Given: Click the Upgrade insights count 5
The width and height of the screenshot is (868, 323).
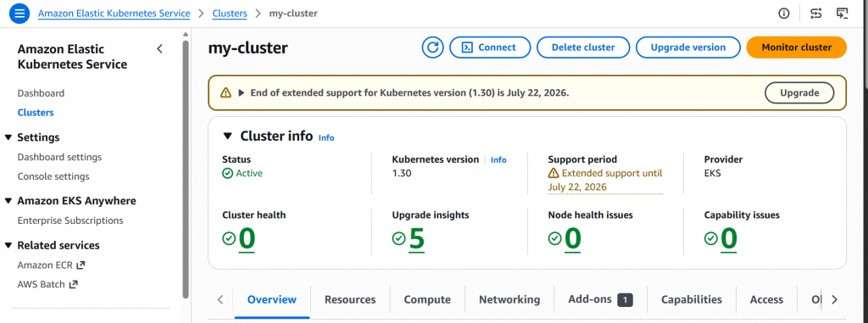Looking at the screenshot, I should (x=416, y=239).
